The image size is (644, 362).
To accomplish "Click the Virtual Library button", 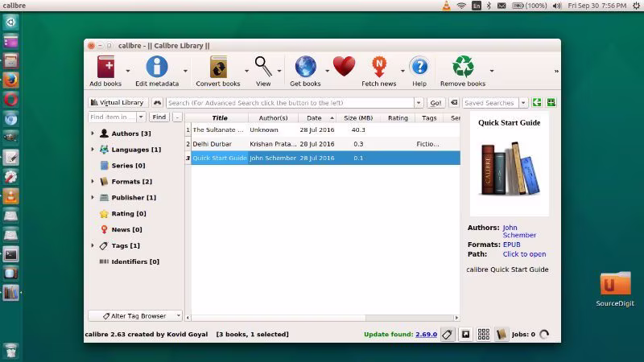I will tap(118, 103).
